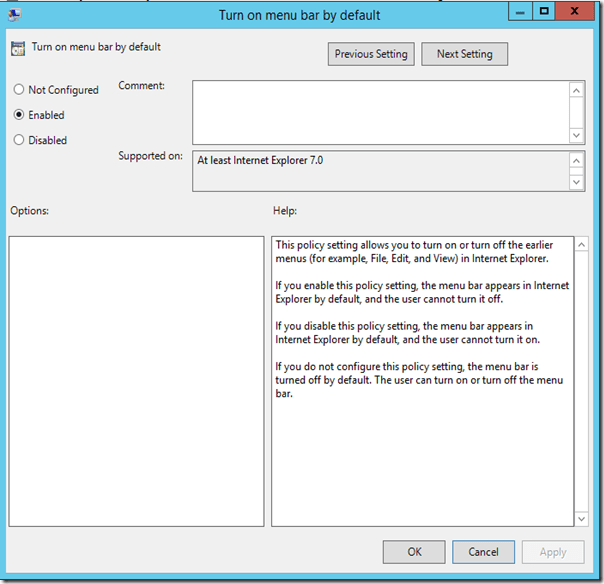Advance to the Next Setting
Viewport: 604px width, 584px height.
pos(464,54)
